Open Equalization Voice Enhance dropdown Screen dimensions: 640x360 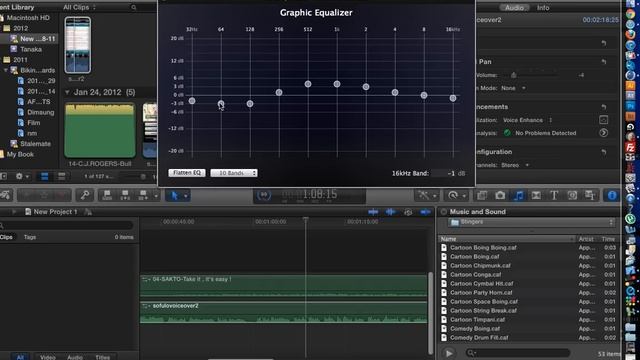pyautogui.click(x=527, y=120)
